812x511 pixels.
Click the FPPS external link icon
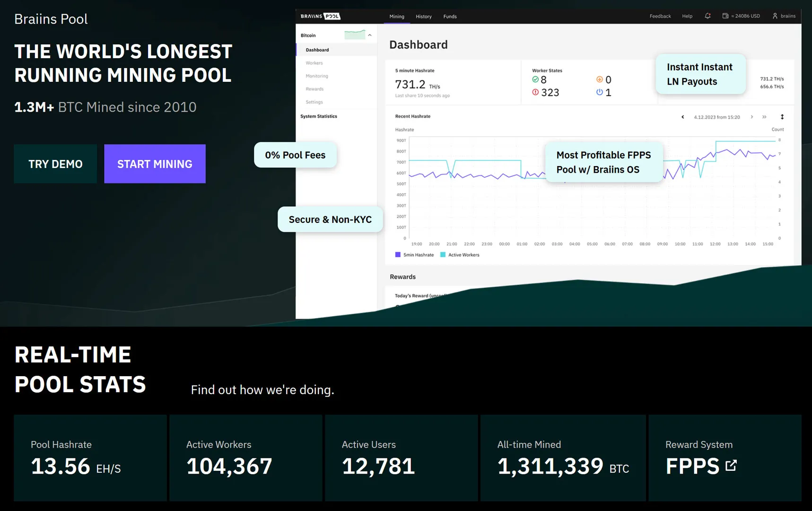tap(731, 466)
